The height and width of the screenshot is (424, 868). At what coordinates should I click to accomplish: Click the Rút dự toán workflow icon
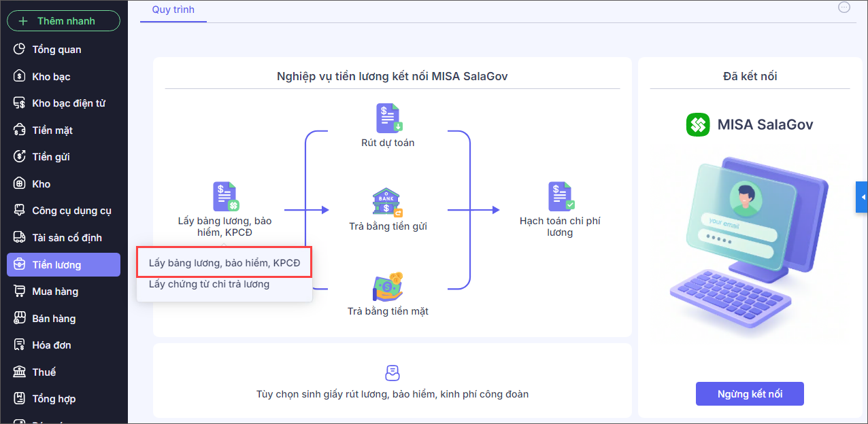pos(388,118)
